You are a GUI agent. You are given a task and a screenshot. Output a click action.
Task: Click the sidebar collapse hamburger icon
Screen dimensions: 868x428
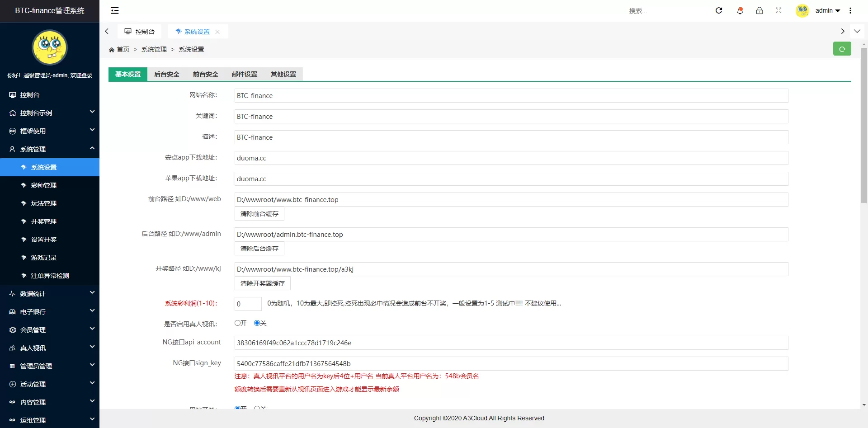[115, 10]
